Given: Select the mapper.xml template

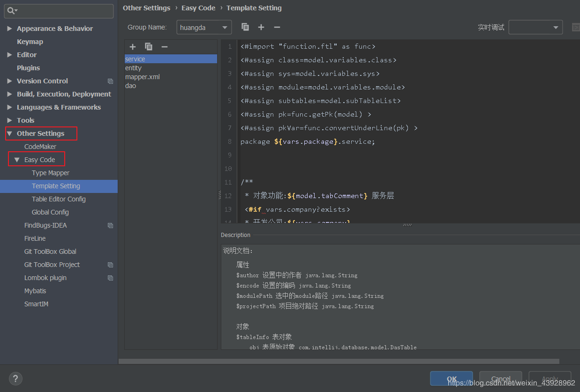Looking at the screenshot, I should coord(171,77).
